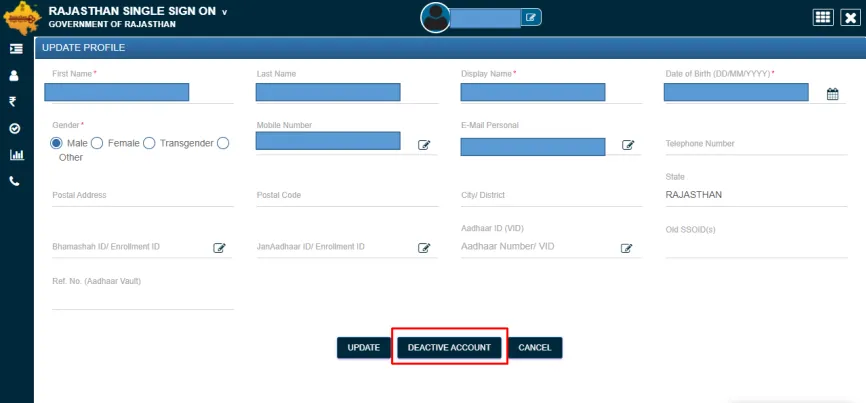Screen dimensions: 866x403
Task: Click the Deactive Account button
Action: [x=449, y=347]
